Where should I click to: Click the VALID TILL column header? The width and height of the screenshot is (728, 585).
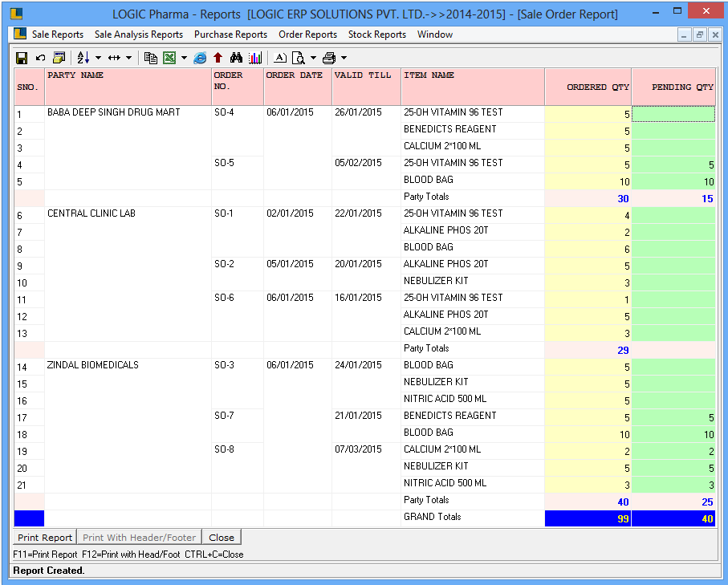point(367,87)
